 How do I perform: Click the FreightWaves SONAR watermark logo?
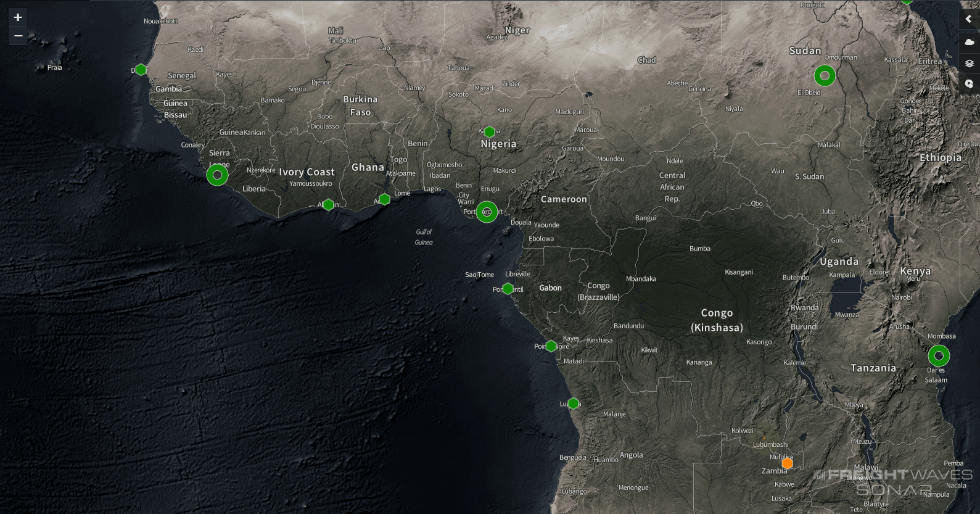tap(894, 482)
